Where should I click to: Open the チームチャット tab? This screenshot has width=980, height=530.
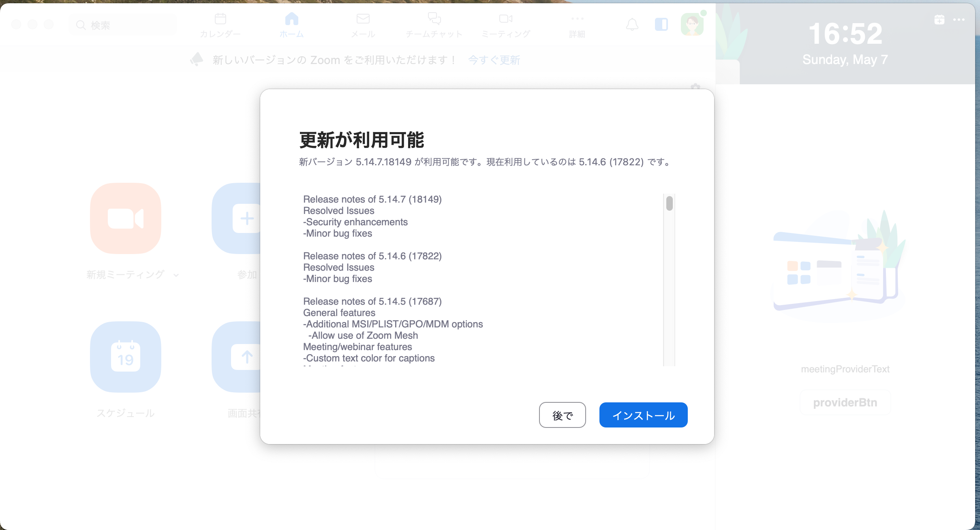pyautogui.click(x=434, y=26)
